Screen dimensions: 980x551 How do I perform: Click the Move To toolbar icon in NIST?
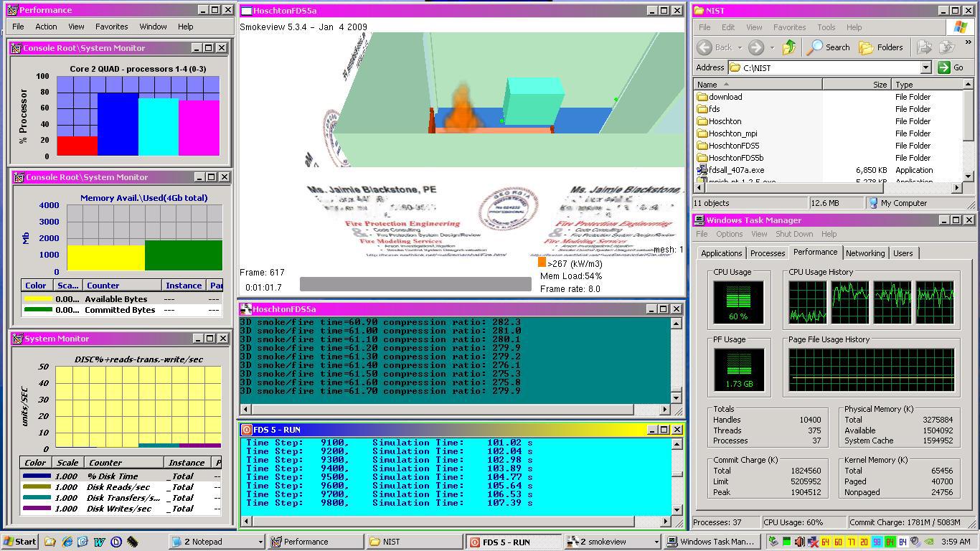924,47
